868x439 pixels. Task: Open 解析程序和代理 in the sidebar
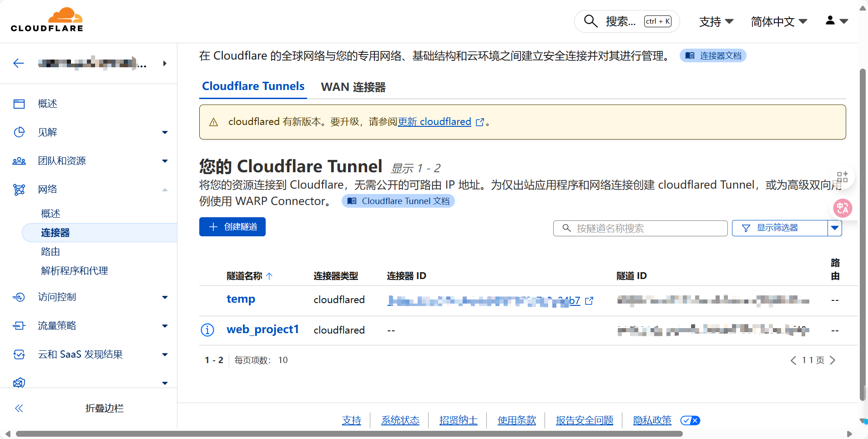pyautogui.click(x=75, y=271)
